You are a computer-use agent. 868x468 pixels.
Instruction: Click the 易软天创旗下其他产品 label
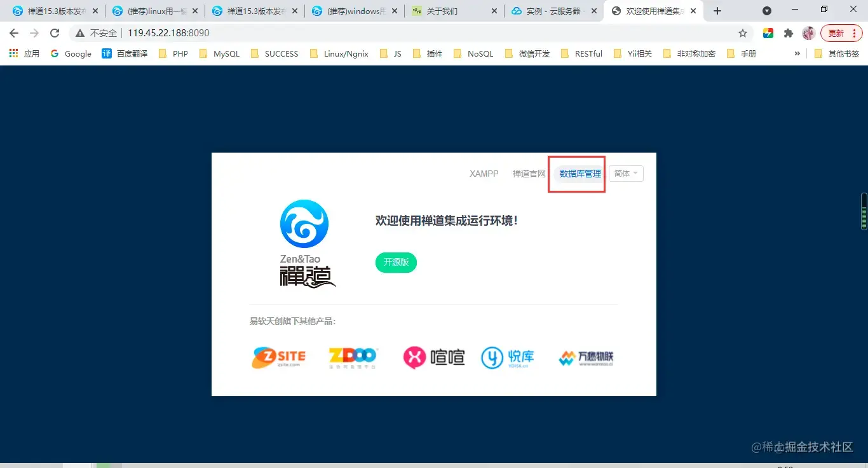point(293,321)
